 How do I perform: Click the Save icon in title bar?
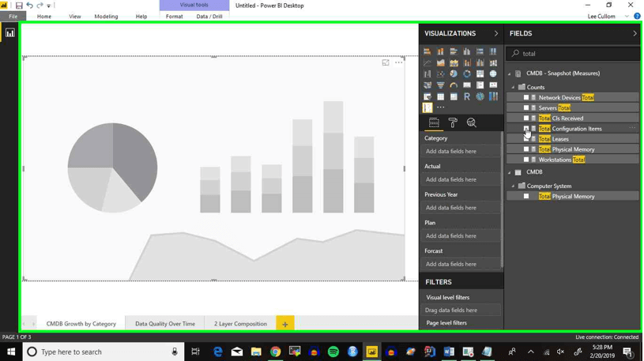19,6
